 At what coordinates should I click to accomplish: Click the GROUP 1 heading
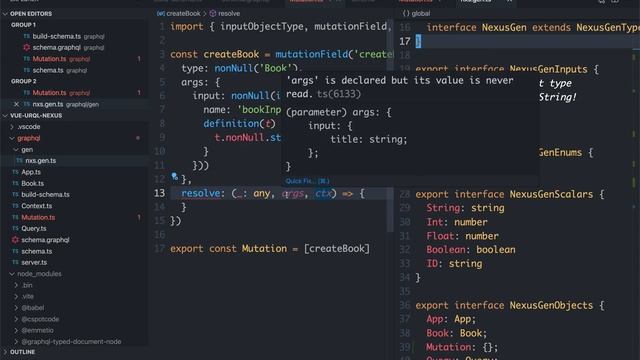(x=23, y=25)
